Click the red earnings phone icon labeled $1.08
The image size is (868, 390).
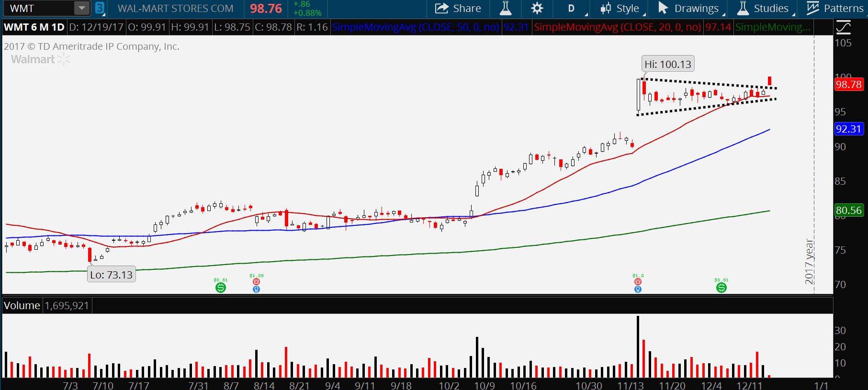(256, 282)
